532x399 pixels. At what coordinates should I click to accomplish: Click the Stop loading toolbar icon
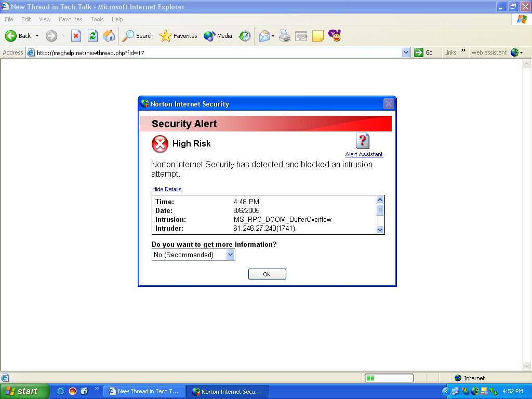click(x=76, y=36)
